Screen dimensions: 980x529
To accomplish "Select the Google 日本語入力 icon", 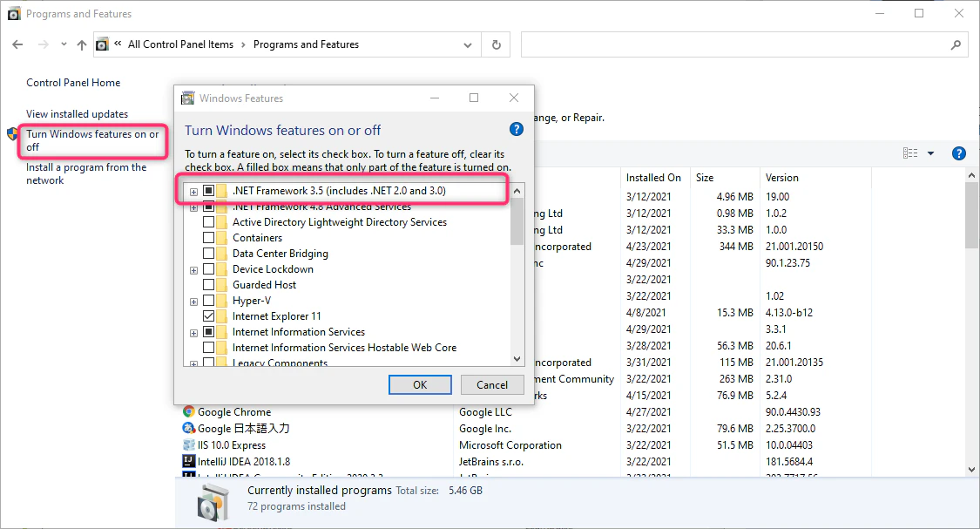I will point(189,428).
